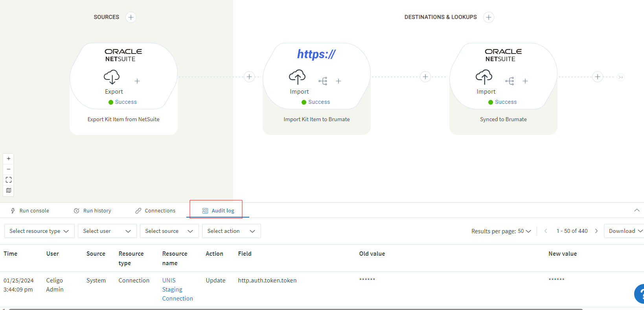Click the plus icon next to SOURCES
644x310 pixels.
click(x=131, y=17)
